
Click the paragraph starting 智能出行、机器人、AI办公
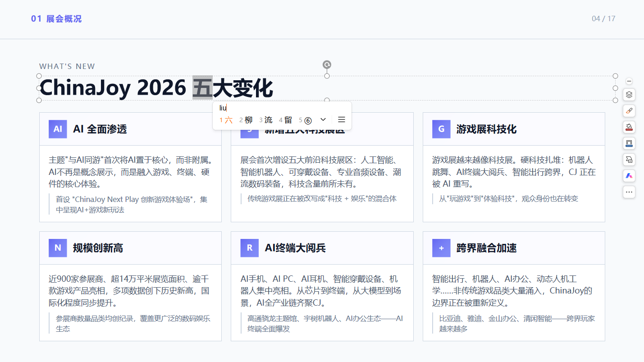(512, 291)
